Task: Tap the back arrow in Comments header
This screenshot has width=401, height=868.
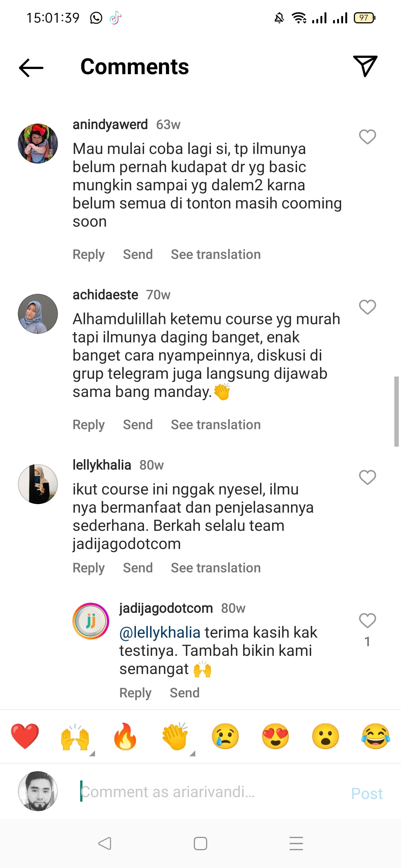Action: [x=31, y=68]
